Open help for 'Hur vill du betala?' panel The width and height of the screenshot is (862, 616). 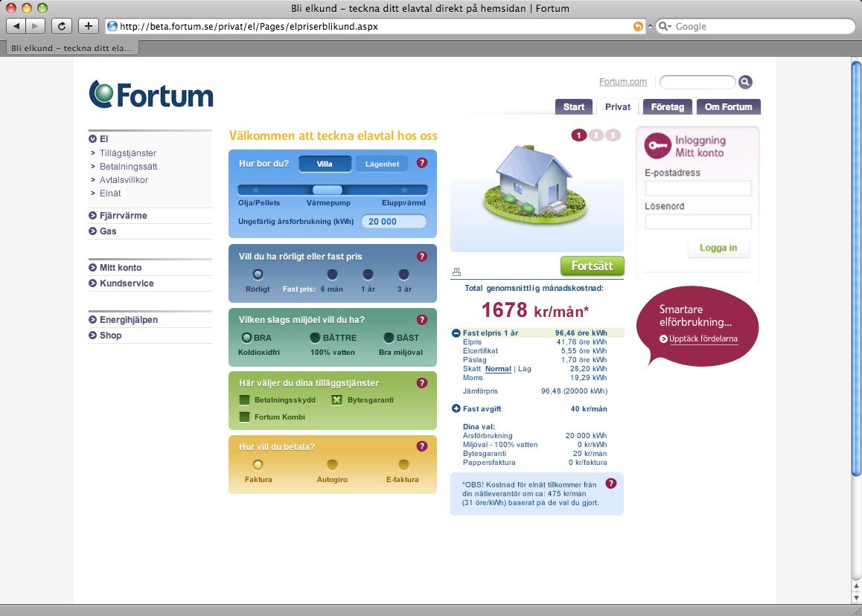pyautogui.click(x=421, y=446)
